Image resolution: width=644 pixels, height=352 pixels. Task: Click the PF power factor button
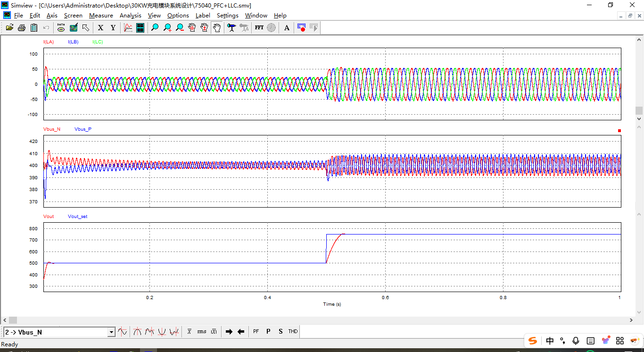coord(256,332)
